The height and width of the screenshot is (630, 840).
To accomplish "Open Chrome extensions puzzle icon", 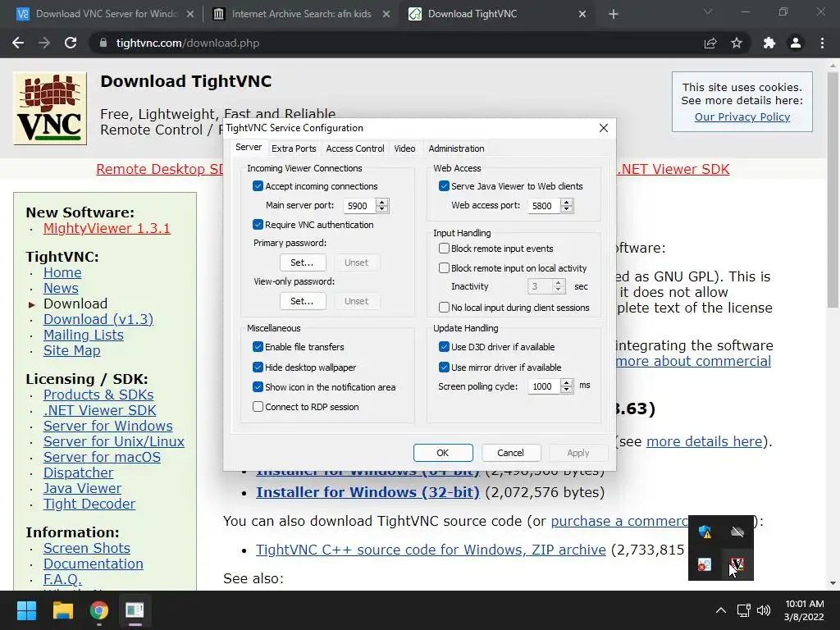I will click(769, 43).
